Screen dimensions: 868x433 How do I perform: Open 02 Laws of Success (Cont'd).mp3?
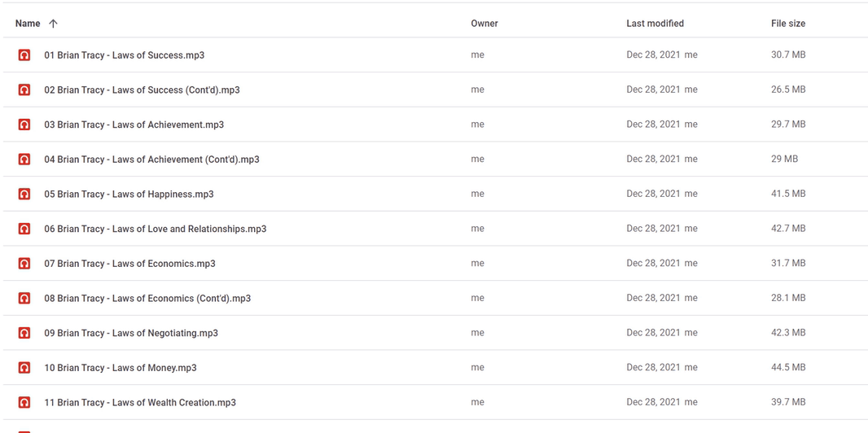pos(142,90)
